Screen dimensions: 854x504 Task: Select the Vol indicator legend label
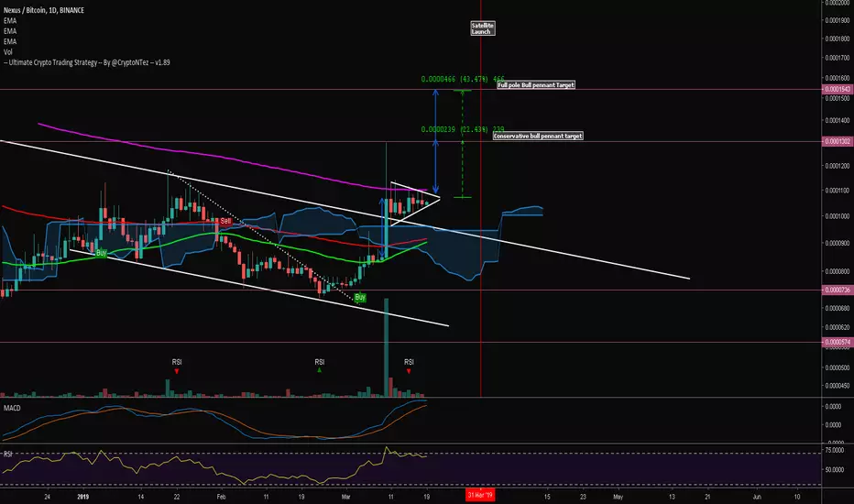(8, 52)
